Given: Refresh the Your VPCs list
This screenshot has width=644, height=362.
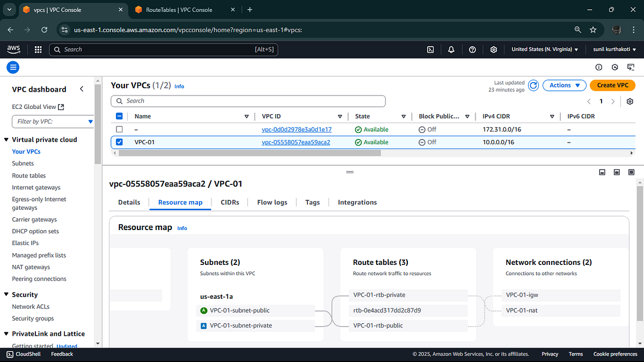Looking at the screenshot, I should click(x=533, y=85).
